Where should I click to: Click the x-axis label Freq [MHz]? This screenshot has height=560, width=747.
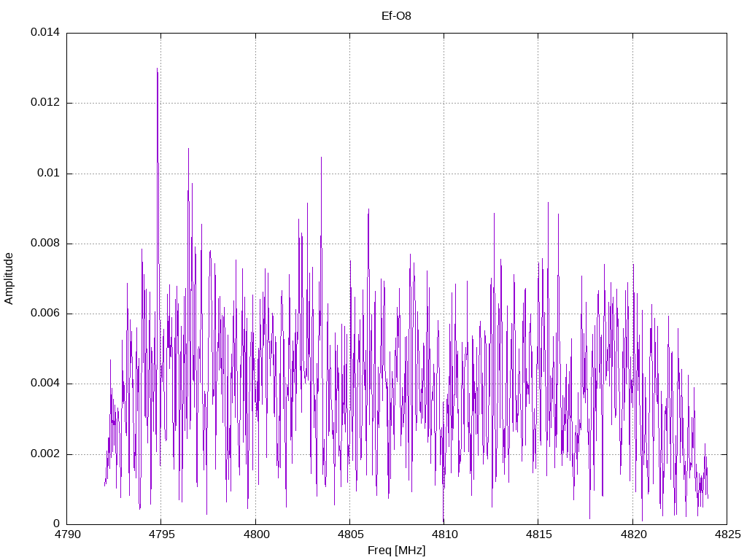(x=396, y=551)
